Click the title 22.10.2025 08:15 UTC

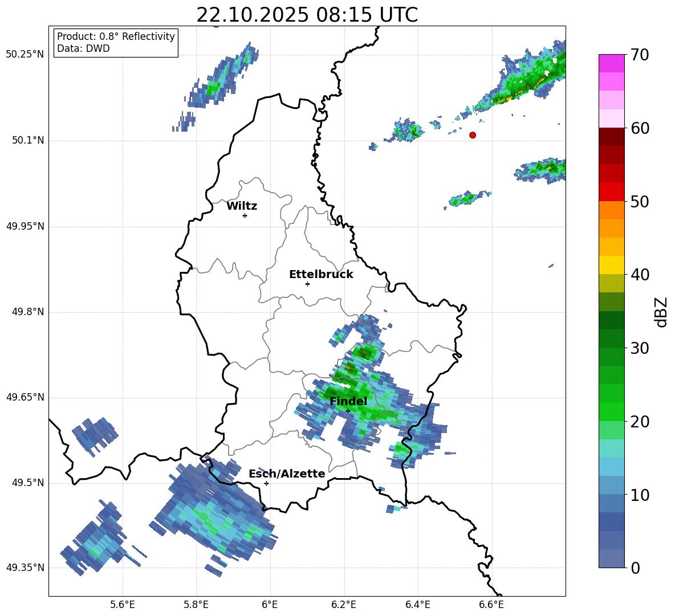307,15
